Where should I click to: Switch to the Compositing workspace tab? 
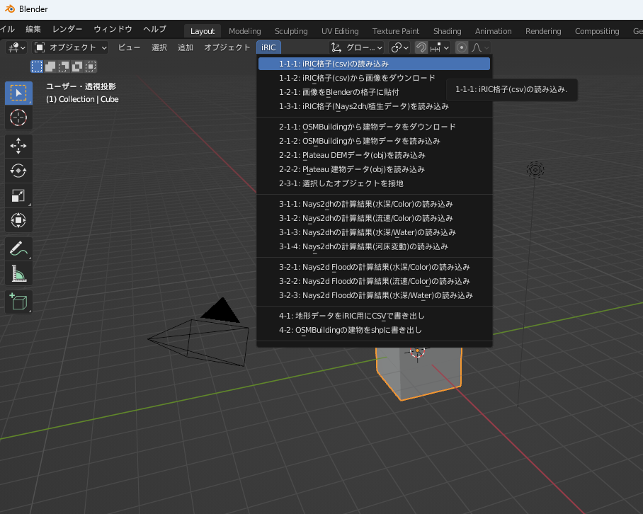click(x=597, y=31)
